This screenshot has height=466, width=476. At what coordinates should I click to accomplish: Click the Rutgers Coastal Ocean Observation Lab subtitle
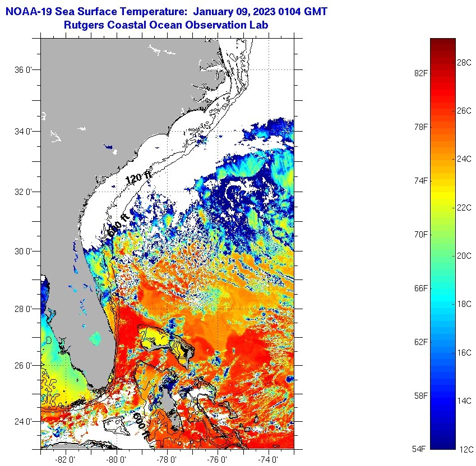[166, 25]
